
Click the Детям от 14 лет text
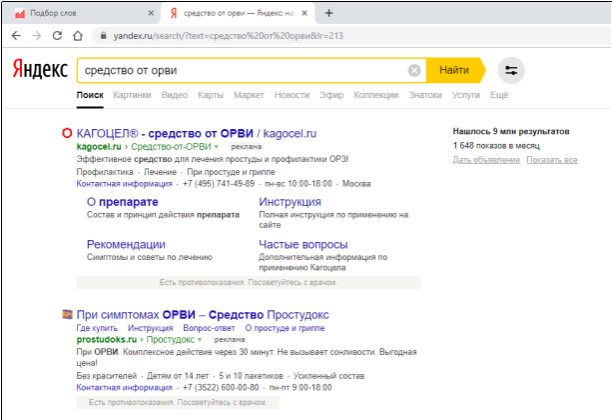(178, 376)
